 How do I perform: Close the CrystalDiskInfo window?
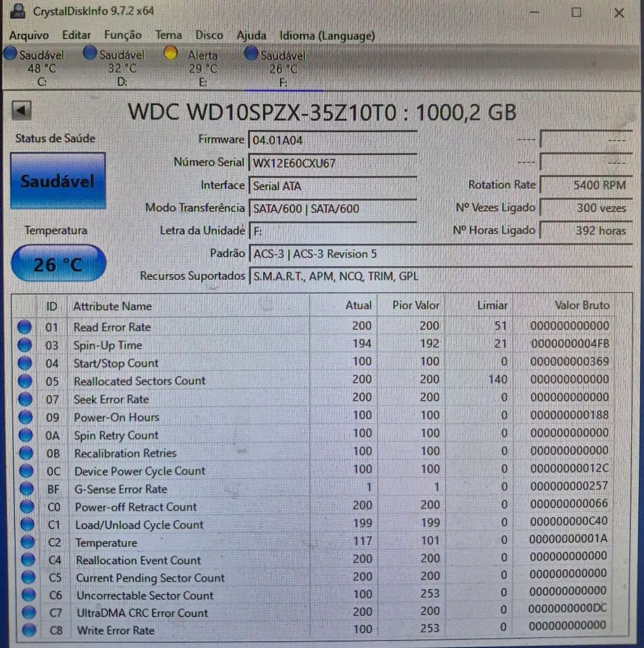click(619, 13)
